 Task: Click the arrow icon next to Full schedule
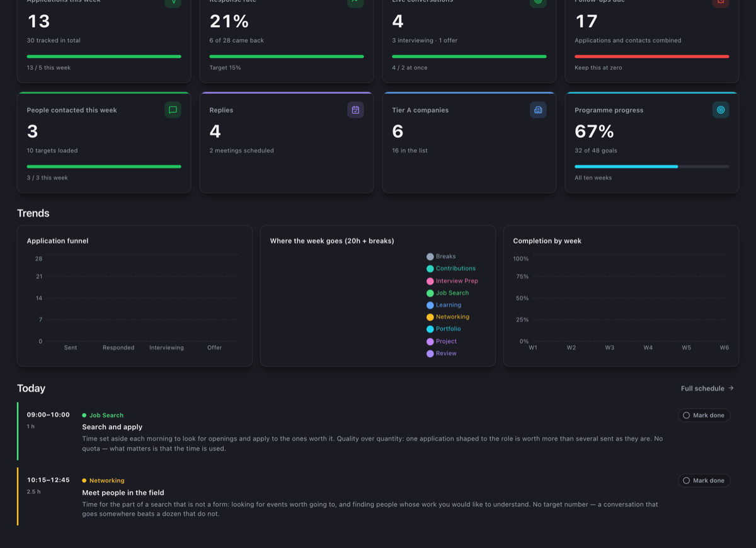pyautogui.click(x=731, y=388)
